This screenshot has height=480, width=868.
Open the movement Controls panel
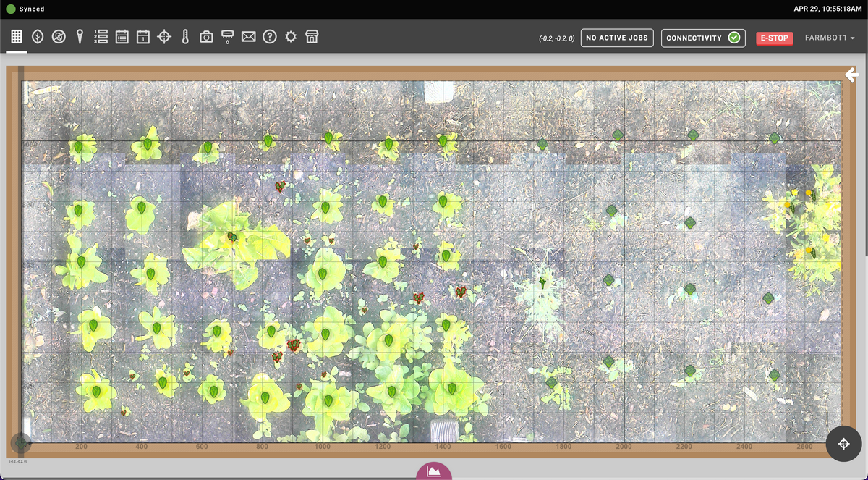click(163, 36)
